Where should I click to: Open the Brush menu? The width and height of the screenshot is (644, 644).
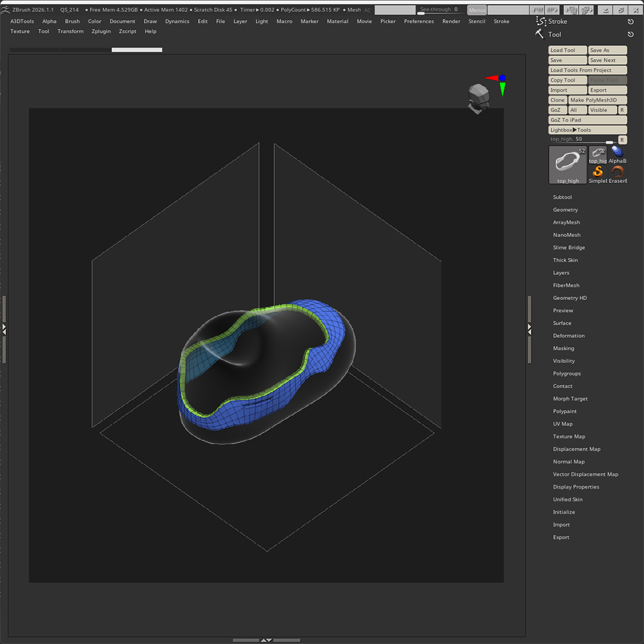[72, 21]
